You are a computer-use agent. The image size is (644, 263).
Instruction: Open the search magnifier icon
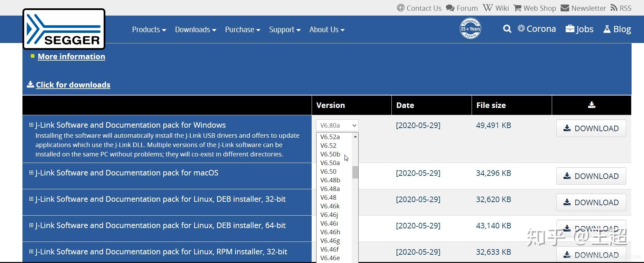click(507, 29)
